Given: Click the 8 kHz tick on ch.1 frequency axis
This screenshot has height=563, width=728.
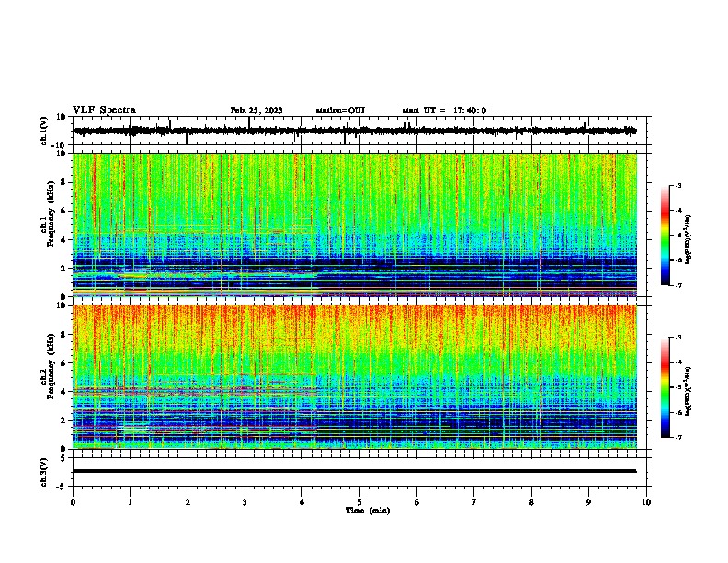Looking at the screenshot, I should pyautogui.click(x=64, y=182).
